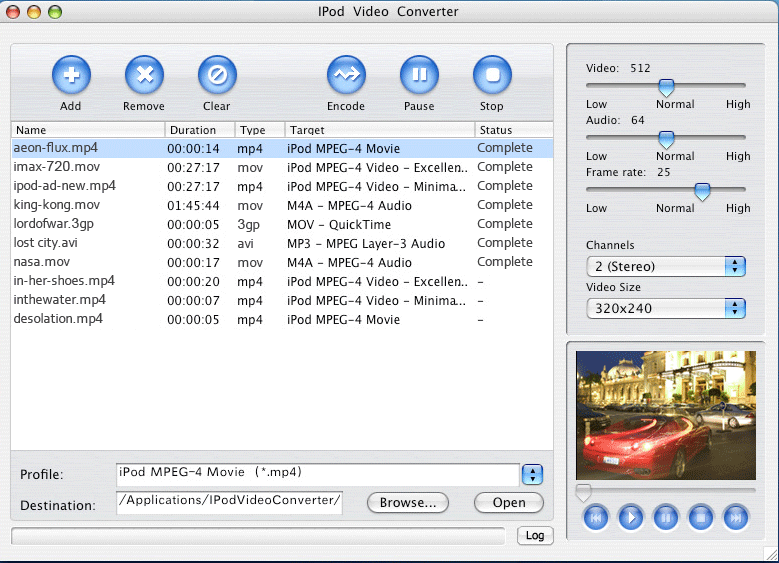Sort list by the Name column header
The width and height of the screenshot is (779, 563).
click(88, 130)
